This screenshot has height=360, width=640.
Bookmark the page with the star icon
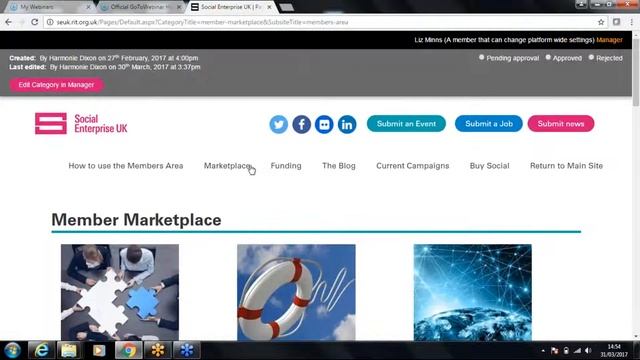[601, 22]
